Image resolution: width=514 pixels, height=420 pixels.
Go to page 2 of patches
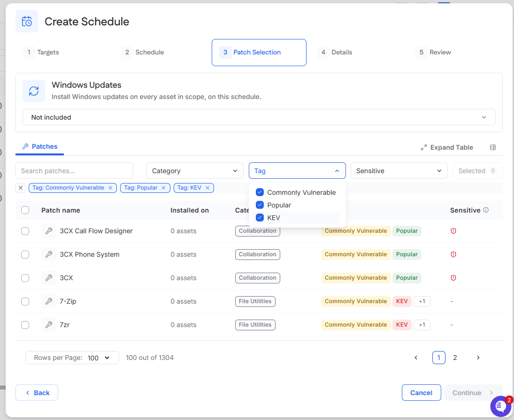tap(455, 358)
